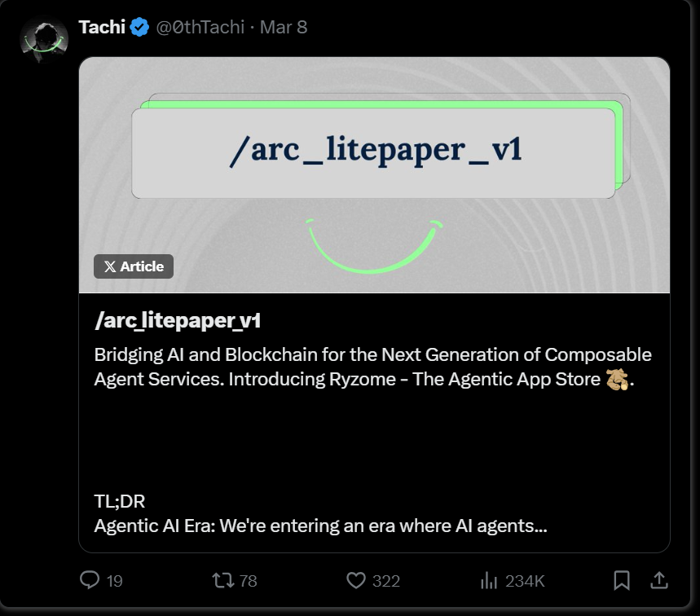
Task: Open the /arc_litepaper_v1 article title
Action: (178, 320)
